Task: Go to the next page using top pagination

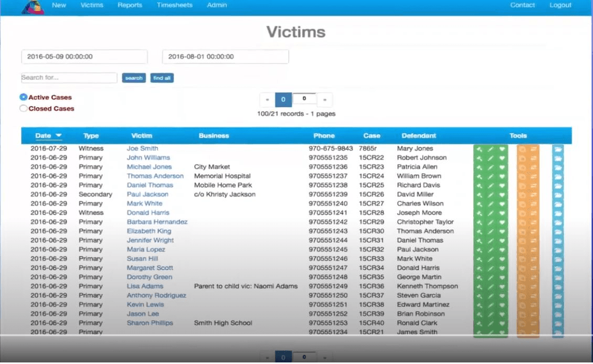Action: pos(324,100)
